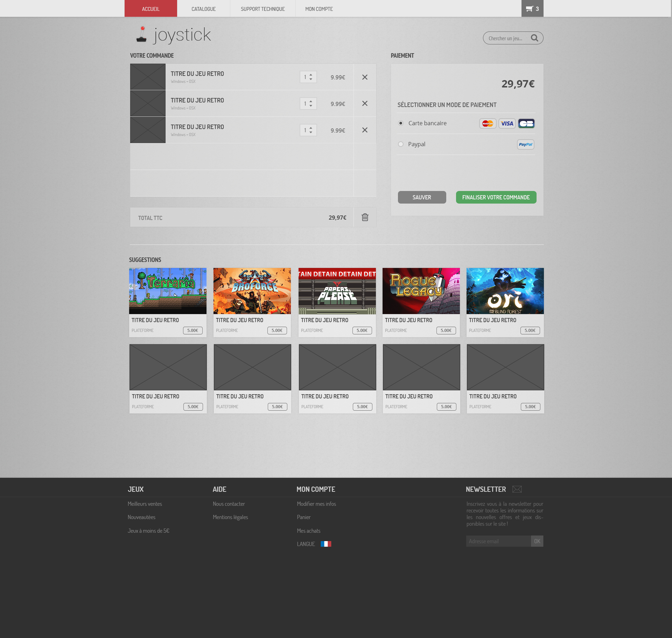Screen dimensions: 672x638
Task: Remove third game with X icon
Action: tap(365, 130)
